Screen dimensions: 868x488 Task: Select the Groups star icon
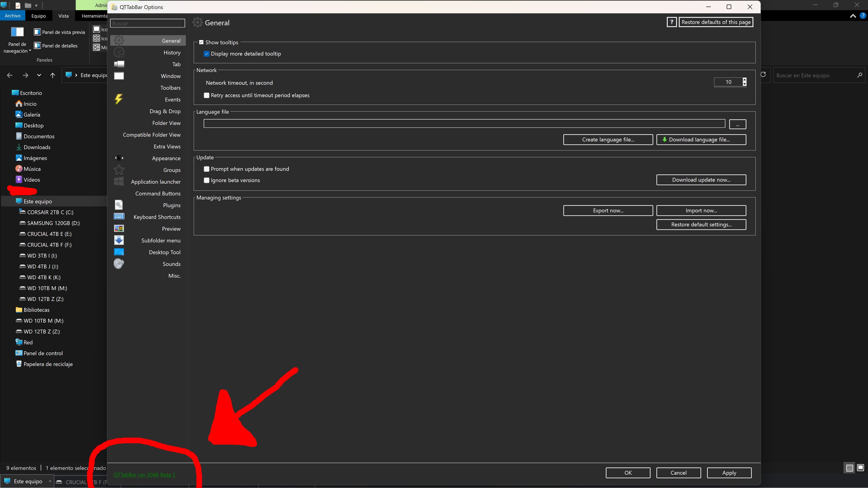click(119, 170)
